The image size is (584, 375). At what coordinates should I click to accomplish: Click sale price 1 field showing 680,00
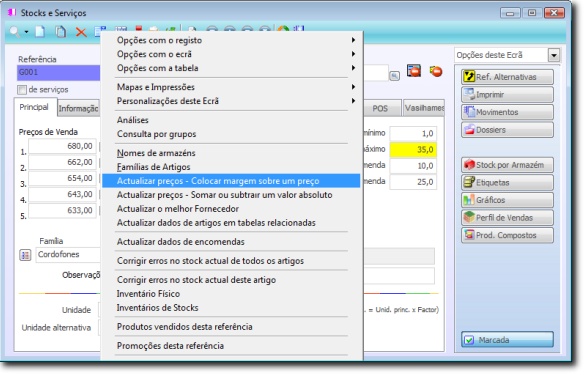coord(63,146)
